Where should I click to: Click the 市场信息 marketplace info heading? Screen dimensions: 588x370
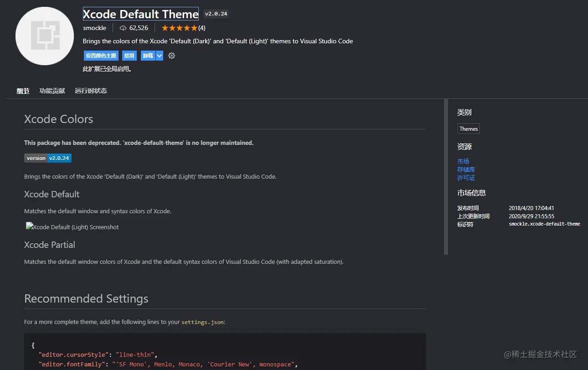coord(472,193)
